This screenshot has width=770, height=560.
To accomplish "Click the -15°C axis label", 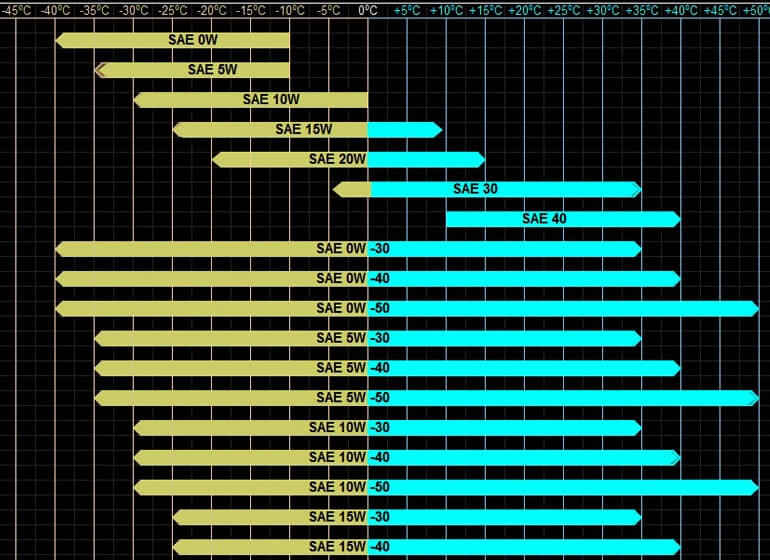I will (251, 10).
